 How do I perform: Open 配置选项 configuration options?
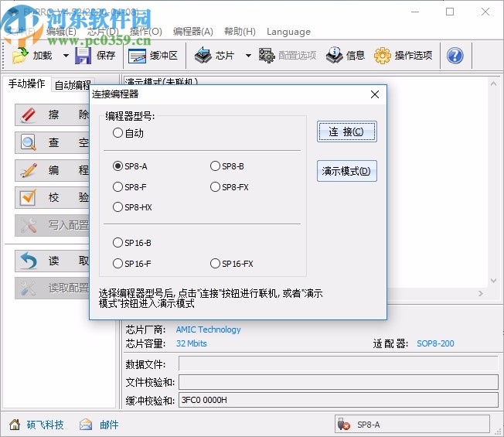pyautogui.click(x=288, y=56)
